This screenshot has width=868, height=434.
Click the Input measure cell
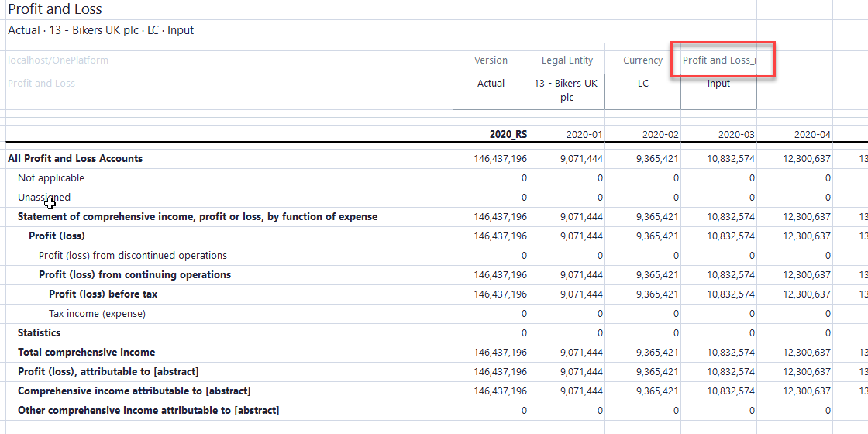(718, 84)
